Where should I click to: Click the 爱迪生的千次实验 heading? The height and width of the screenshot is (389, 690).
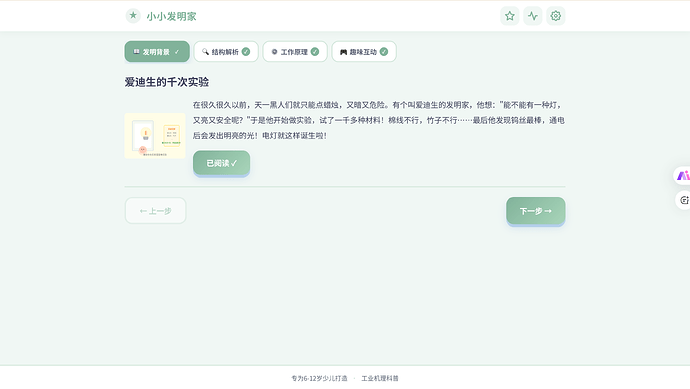coord(166,82)
